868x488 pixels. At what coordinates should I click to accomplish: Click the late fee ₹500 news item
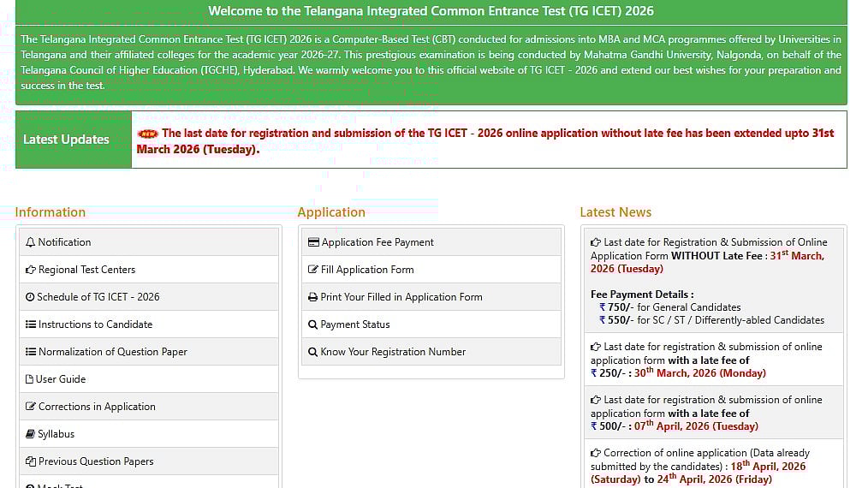point(706,413)
